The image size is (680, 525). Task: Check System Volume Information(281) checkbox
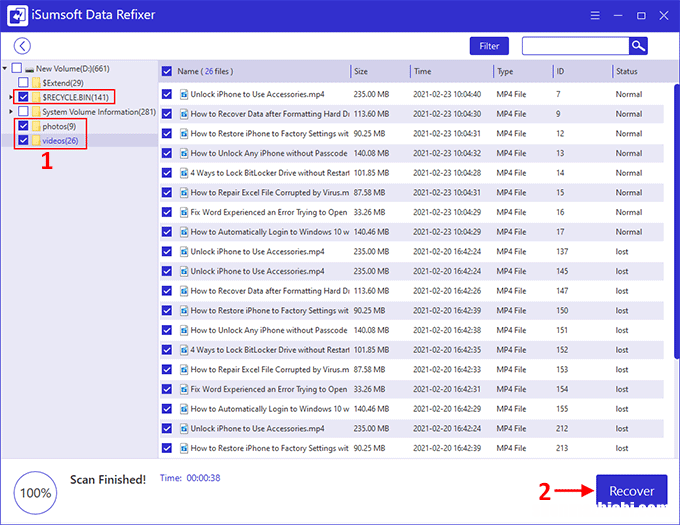(23, 111)
